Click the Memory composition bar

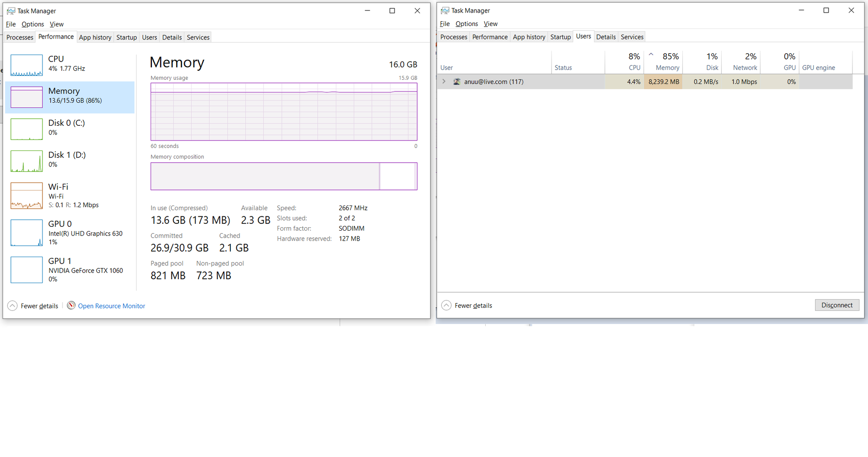284,176
